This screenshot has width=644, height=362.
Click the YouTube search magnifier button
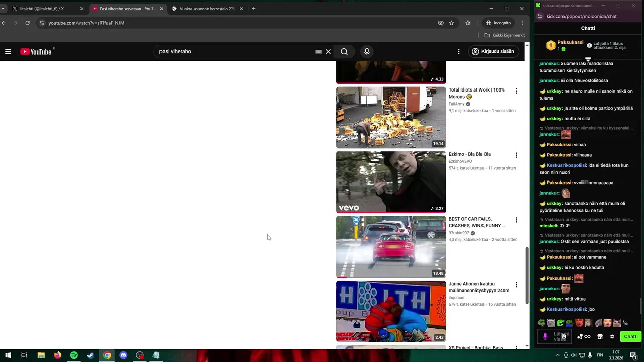pyautogui.click(x=344, y=51)
